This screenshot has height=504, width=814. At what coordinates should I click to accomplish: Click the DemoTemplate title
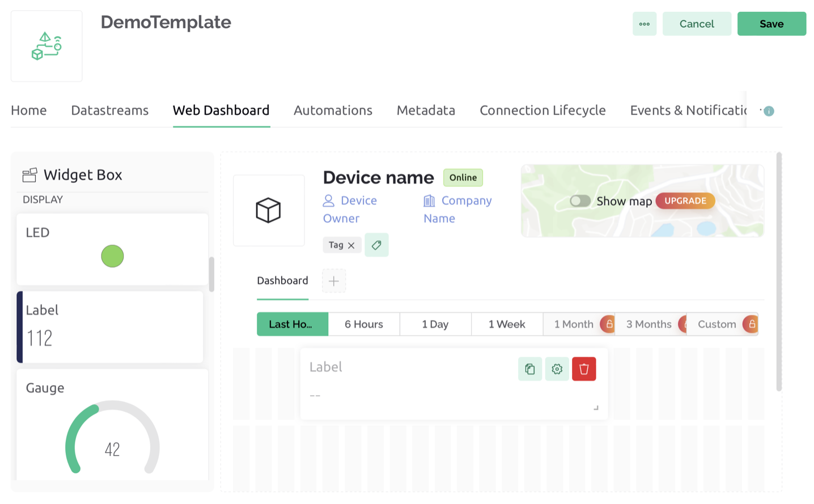coord(166,22)
